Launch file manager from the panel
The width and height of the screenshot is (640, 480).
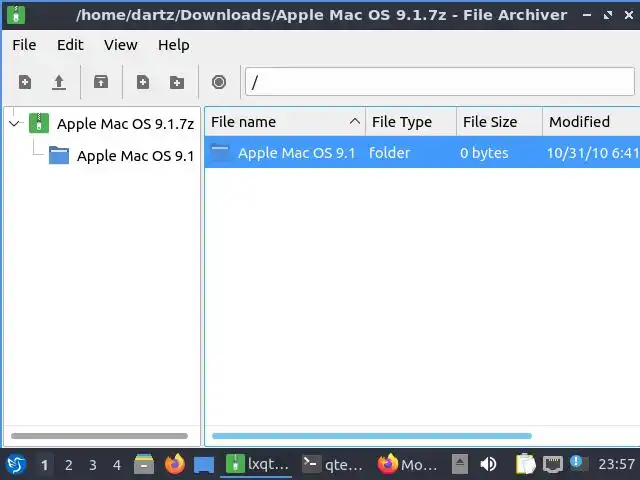pos(144,464)
